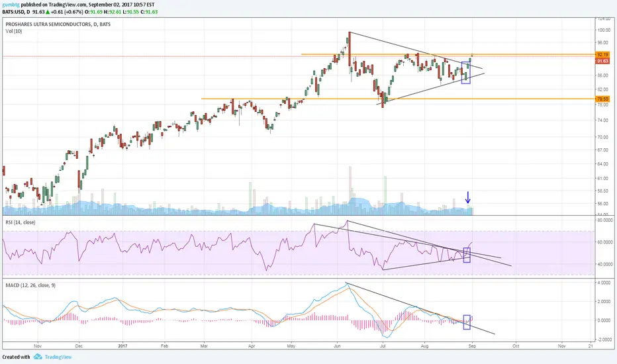Click the Vol (10) indicator label

pos(13,31)
